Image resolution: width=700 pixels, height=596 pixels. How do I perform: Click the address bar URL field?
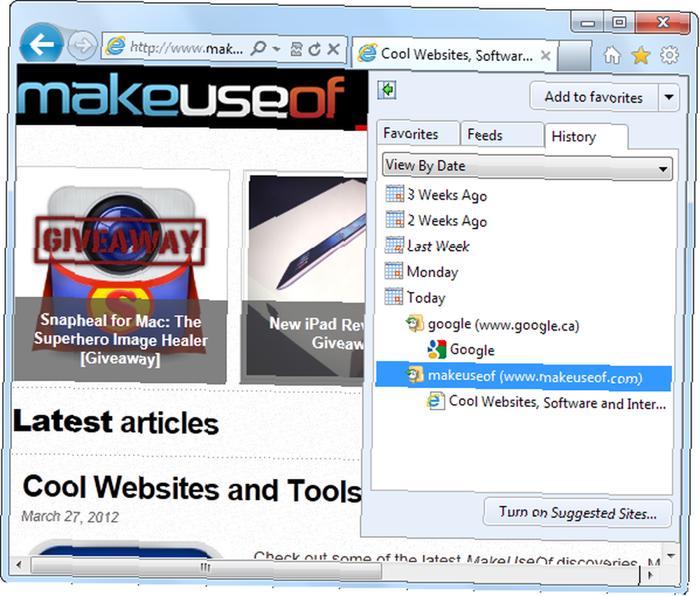click(187, 48)
